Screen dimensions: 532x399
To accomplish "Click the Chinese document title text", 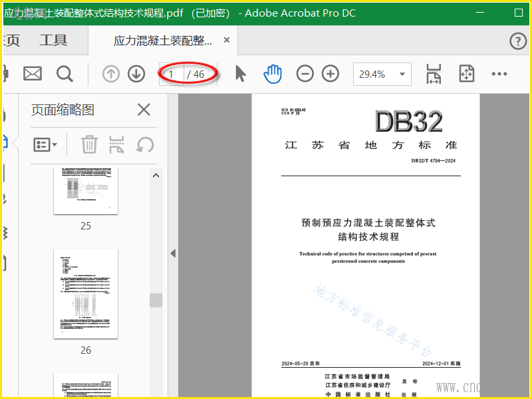I will 368,229.
